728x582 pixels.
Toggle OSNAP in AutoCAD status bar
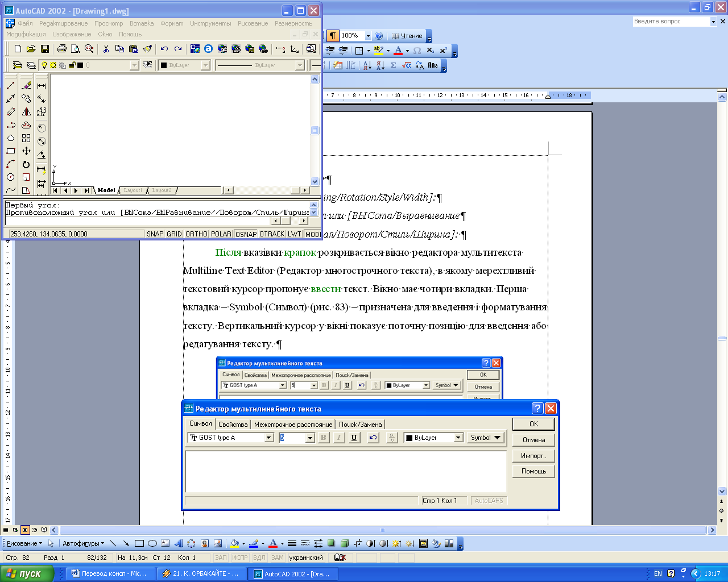pos(246,234)
